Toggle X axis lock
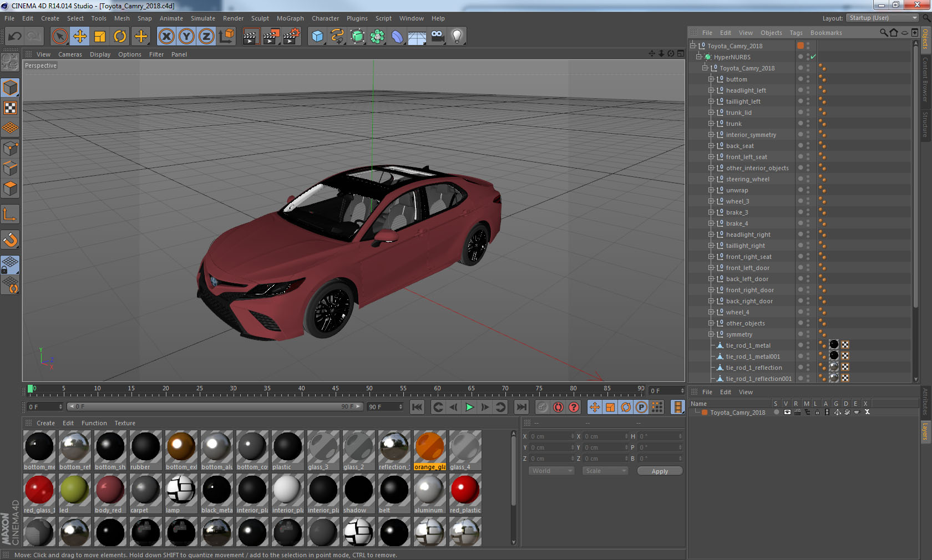This screenshot has width=932, height=560. pos(166,37)
